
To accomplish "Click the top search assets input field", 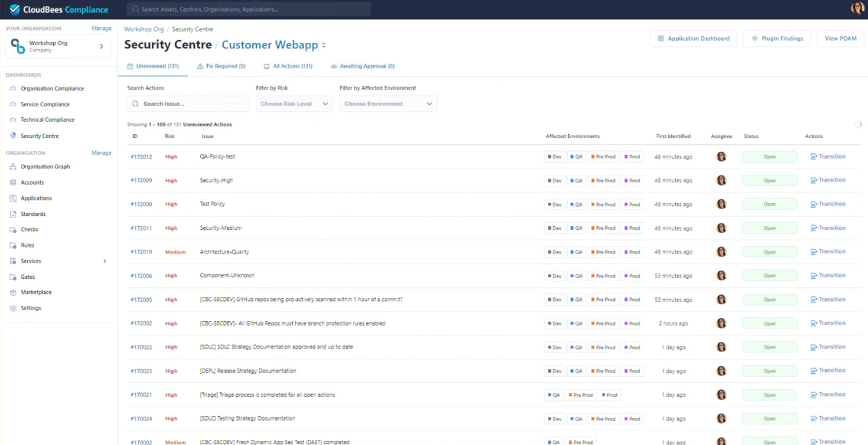I will [249, 9].
